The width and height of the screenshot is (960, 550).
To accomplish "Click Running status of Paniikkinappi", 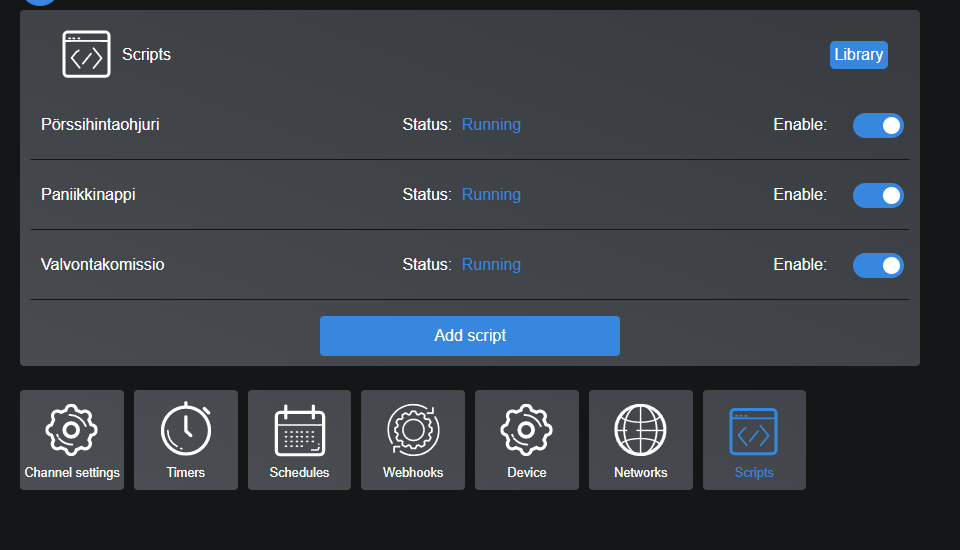I will 491,195.
